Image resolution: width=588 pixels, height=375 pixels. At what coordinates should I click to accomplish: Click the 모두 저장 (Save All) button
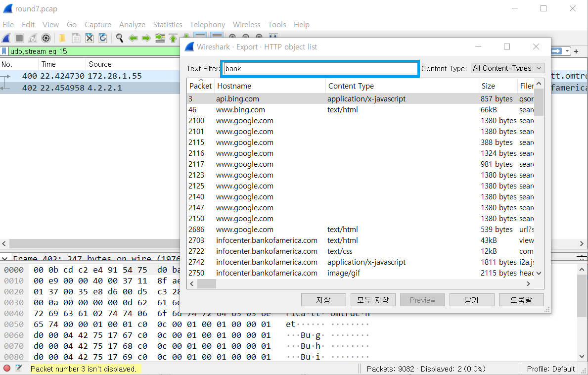[373, 300]
